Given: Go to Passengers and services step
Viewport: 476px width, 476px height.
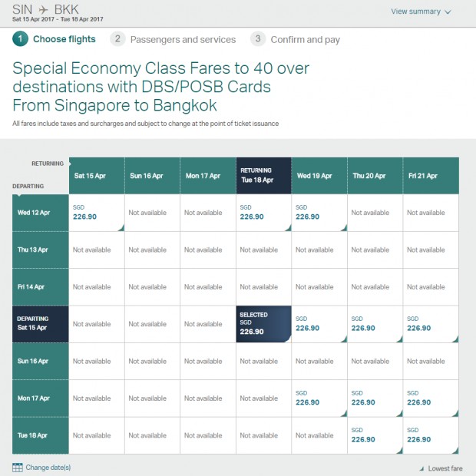Looking at the screenshot, I should [x=183, y=39].
